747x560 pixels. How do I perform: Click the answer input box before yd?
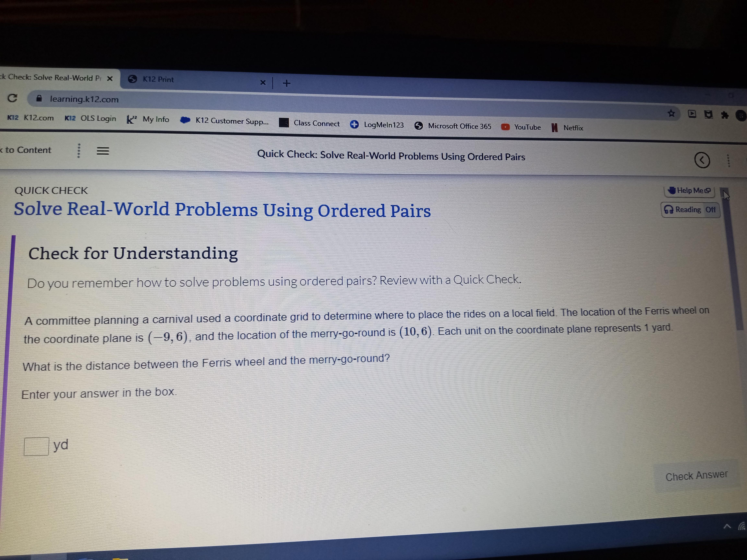(36, 446)
